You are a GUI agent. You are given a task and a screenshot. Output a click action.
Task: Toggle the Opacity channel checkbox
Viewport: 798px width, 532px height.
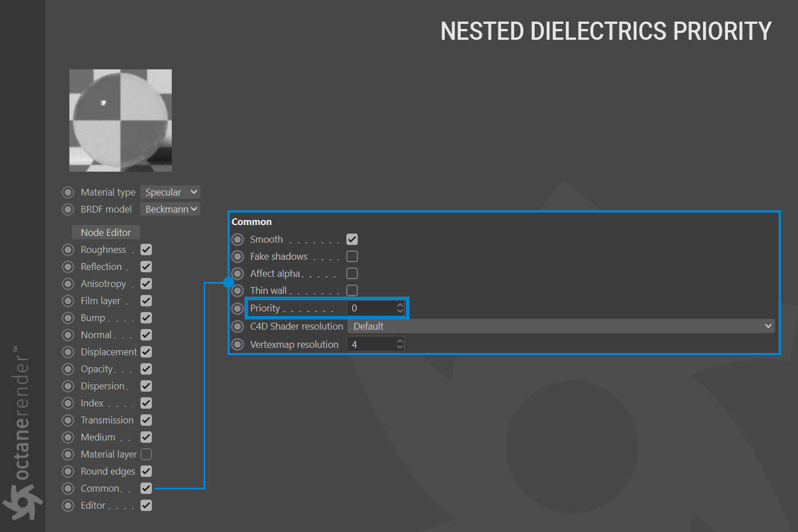146,369
